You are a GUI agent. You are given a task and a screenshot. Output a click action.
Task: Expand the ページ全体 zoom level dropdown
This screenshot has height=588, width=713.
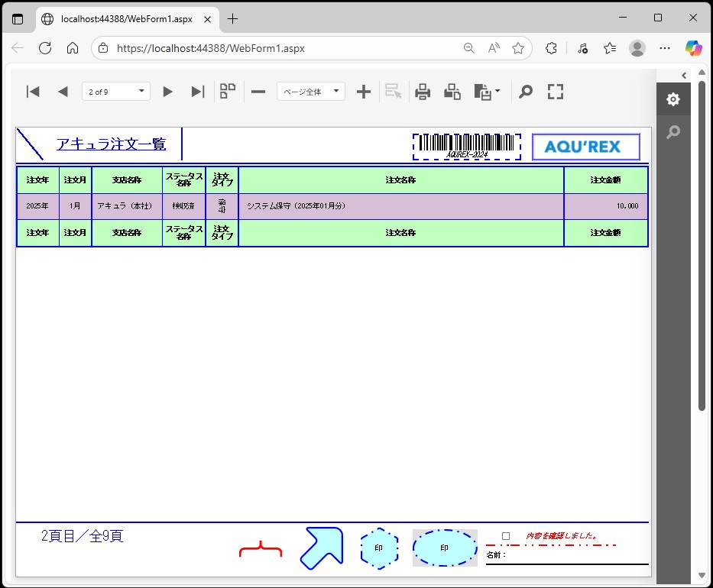point(311,92)
